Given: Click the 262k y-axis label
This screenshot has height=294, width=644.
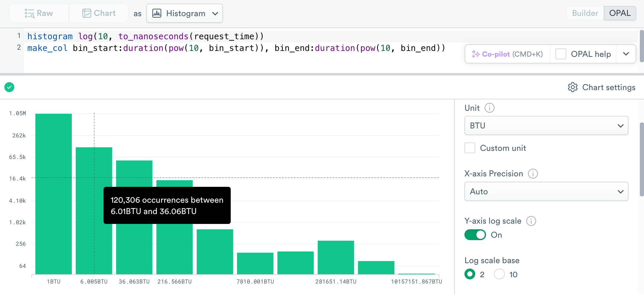Looking at the screenshot, I should (19, 135).
